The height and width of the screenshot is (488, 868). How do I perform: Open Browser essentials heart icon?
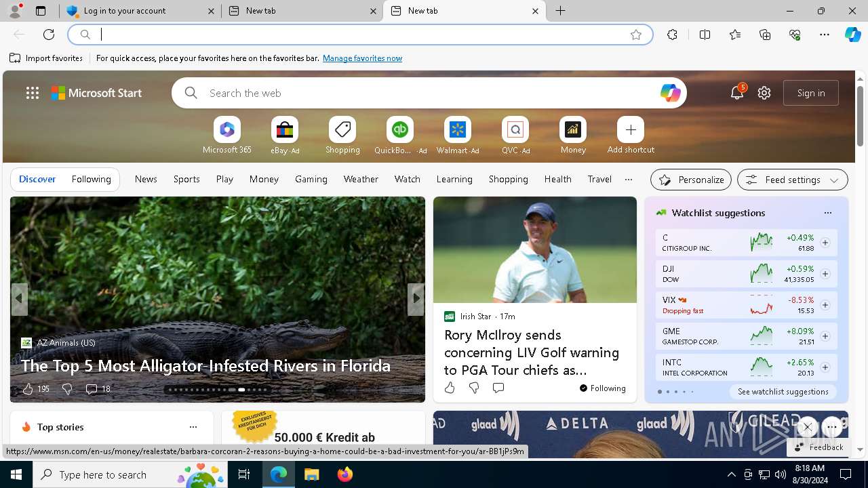[795, 35]
